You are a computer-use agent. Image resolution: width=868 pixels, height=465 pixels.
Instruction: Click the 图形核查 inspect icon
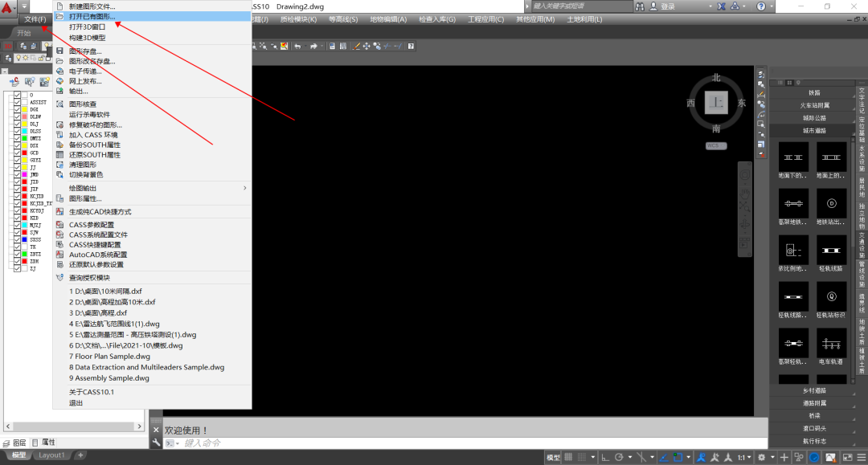[59, 104]
